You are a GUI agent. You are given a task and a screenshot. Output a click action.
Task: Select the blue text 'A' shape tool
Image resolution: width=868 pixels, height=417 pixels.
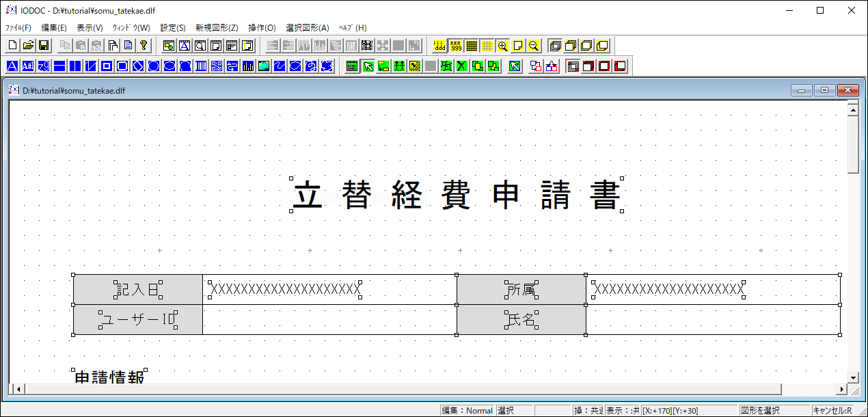point(12,66)
